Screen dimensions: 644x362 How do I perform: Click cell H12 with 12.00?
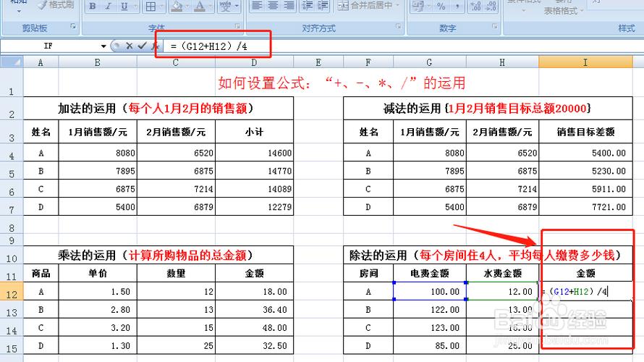pyautogui.click(x=502, y=291)
